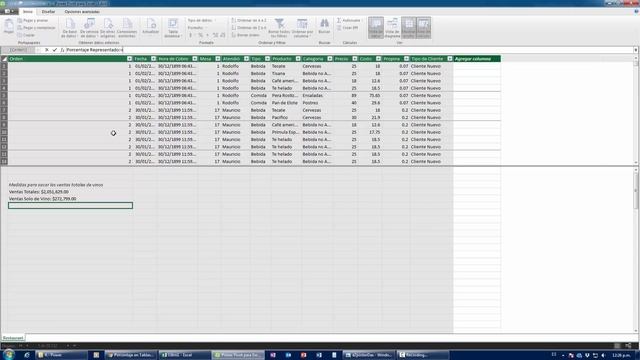This screenshot has width=640, height=360.
Task: Select the Restaurant sheet tab
Action: pos(13,338)
